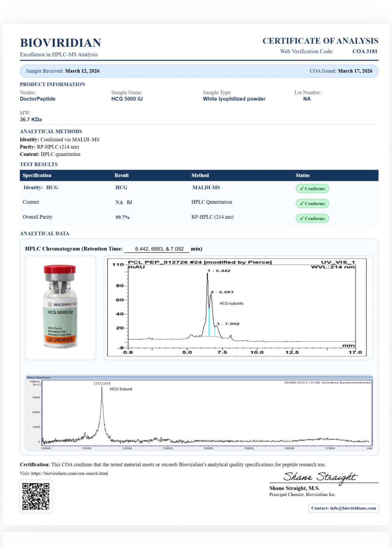
Task: Click the Mass Spectrum panel title bar
Action: pyautogui.click(x=199, y=377)
